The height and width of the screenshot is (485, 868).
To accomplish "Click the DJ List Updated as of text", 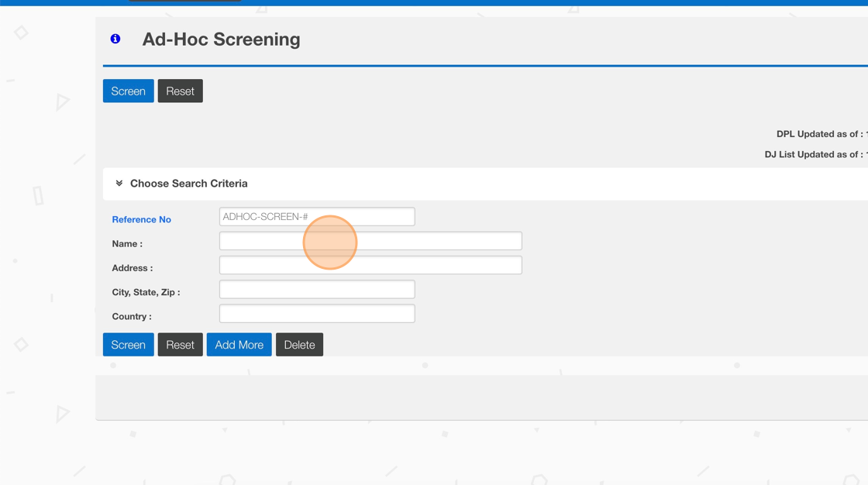I will point(814,154).
